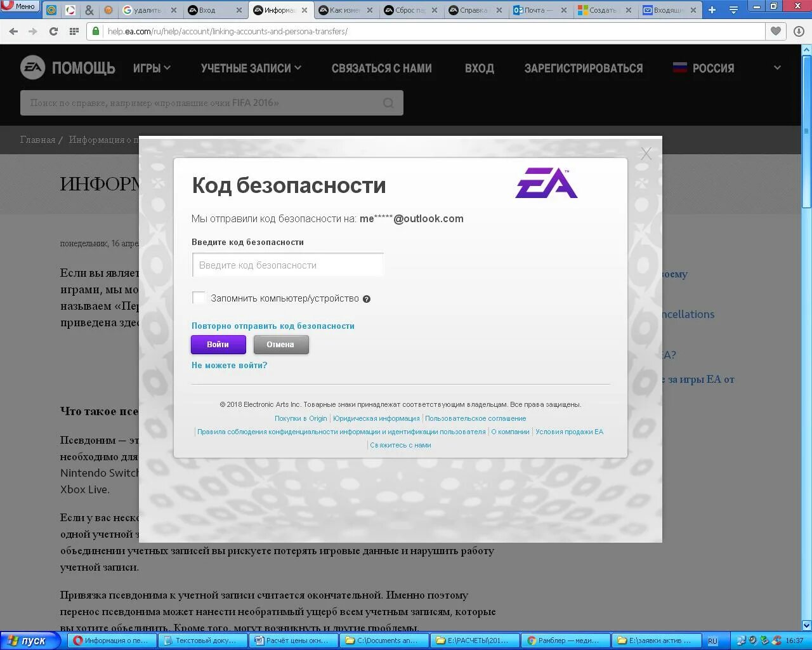Switch to the 'Сброс пар' tab
The height and width of the screenshot is (650, 812).
coord(411,10)
